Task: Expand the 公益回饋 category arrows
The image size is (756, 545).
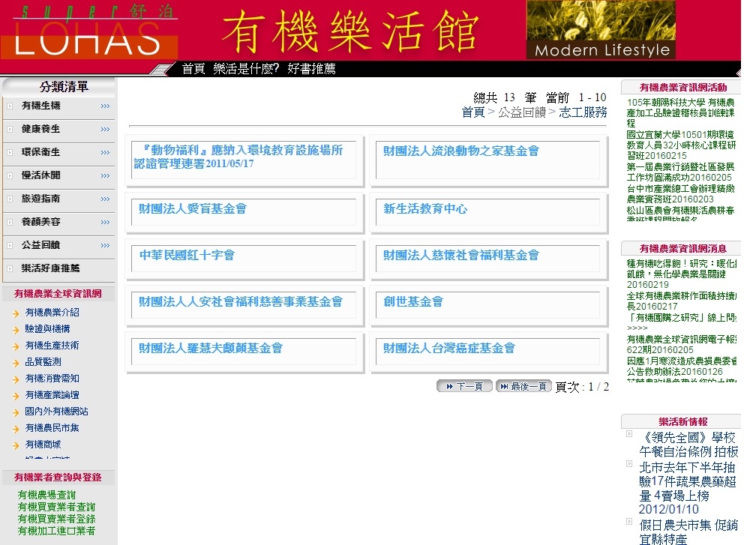Action: point(105,245)
